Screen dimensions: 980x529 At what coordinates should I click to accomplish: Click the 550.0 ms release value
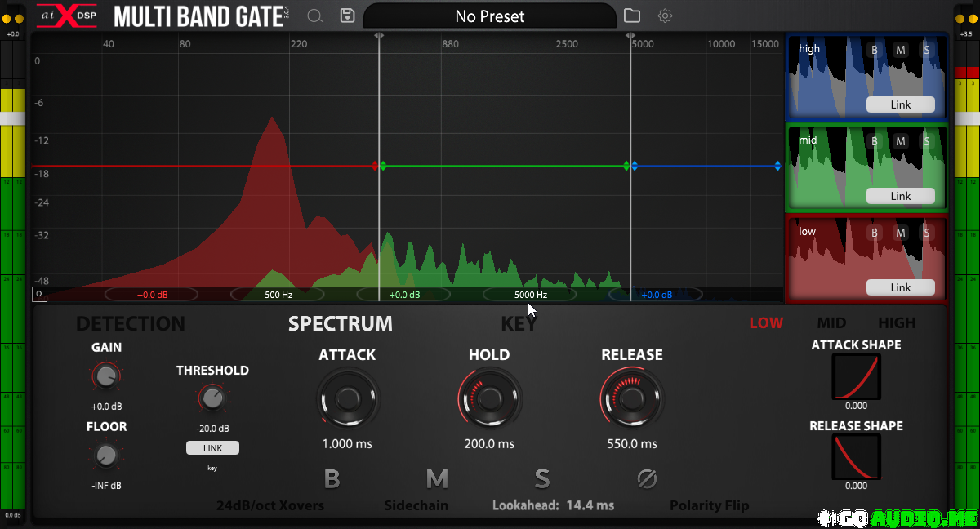point(631,444)
